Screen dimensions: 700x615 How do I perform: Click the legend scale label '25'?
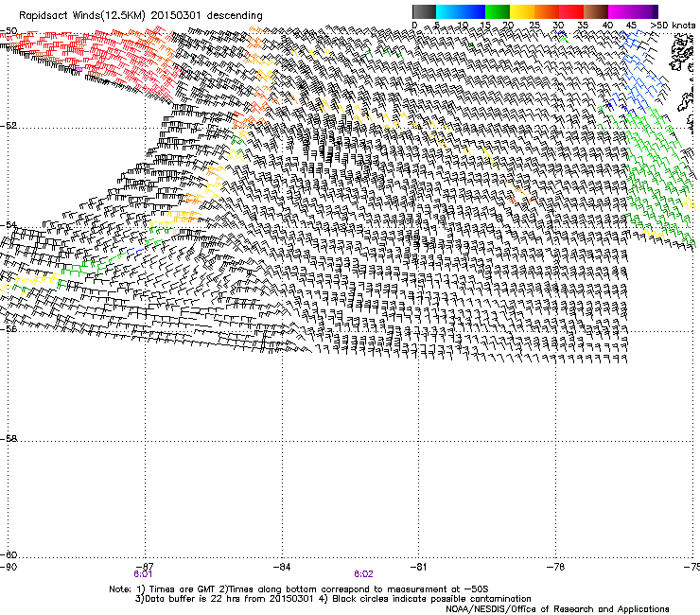(x=534, y=25)
